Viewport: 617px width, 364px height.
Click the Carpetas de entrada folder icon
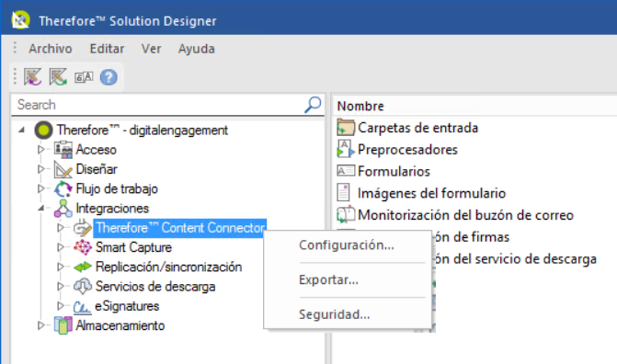pos(346,128)
